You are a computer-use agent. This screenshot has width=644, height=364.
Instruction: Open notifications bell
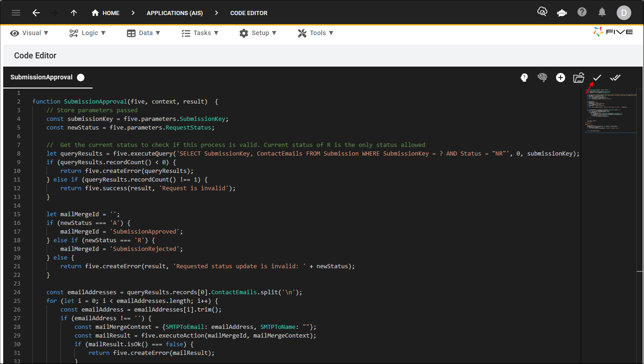point(602,12)
